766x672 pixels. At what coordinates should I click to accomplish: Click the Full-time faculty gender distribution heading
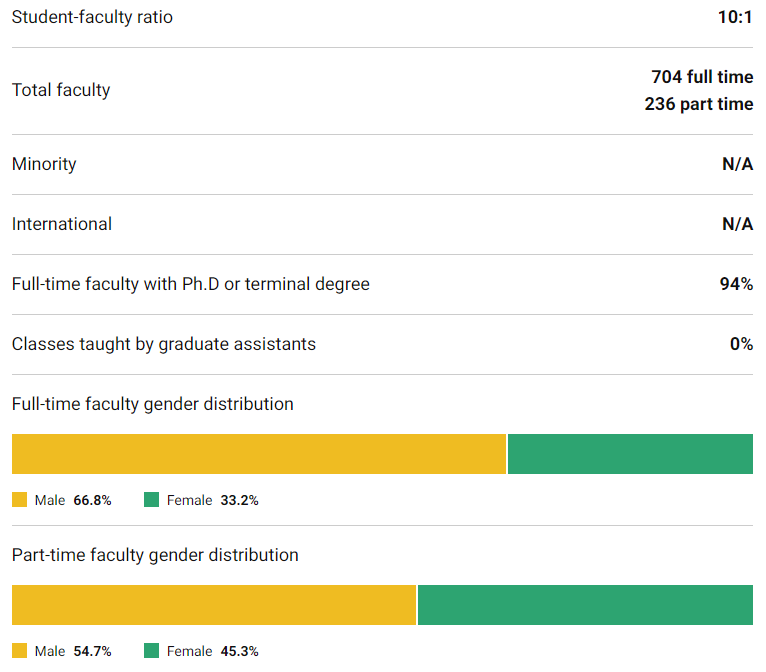153,404
